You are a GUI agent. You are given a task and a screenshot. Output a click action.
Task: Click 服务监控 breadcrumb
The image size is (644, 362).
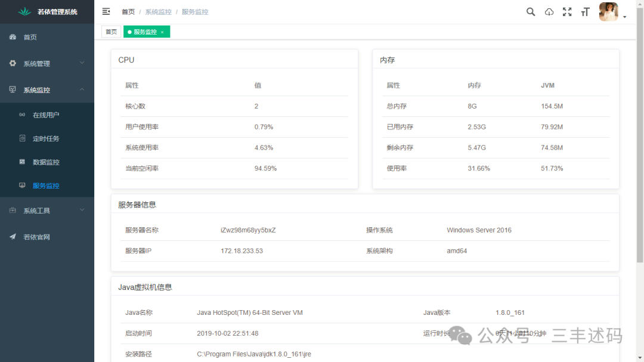coord(195,12)
